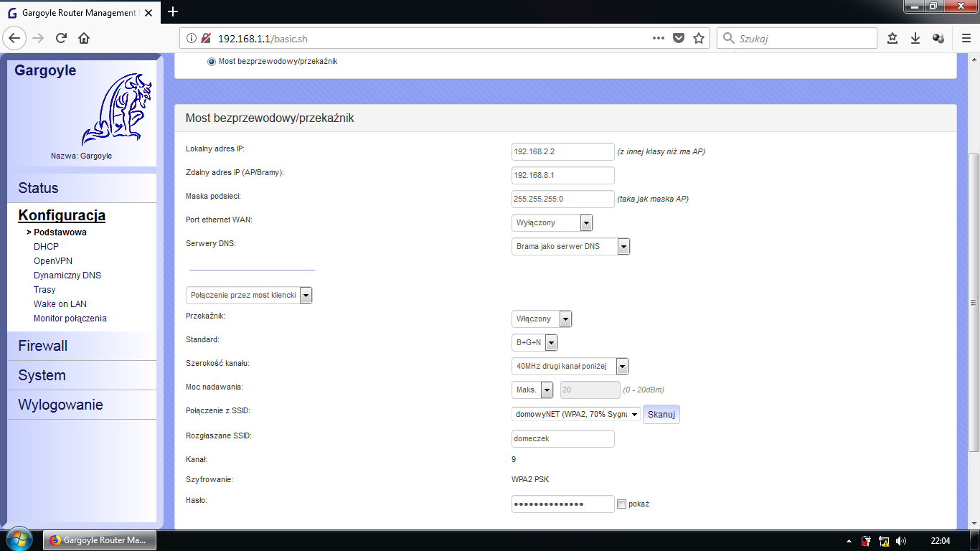The height and width of the screenshot is (551, 980).
Task: Open the Pocket save icon
Action: click(x=679, y=38)
